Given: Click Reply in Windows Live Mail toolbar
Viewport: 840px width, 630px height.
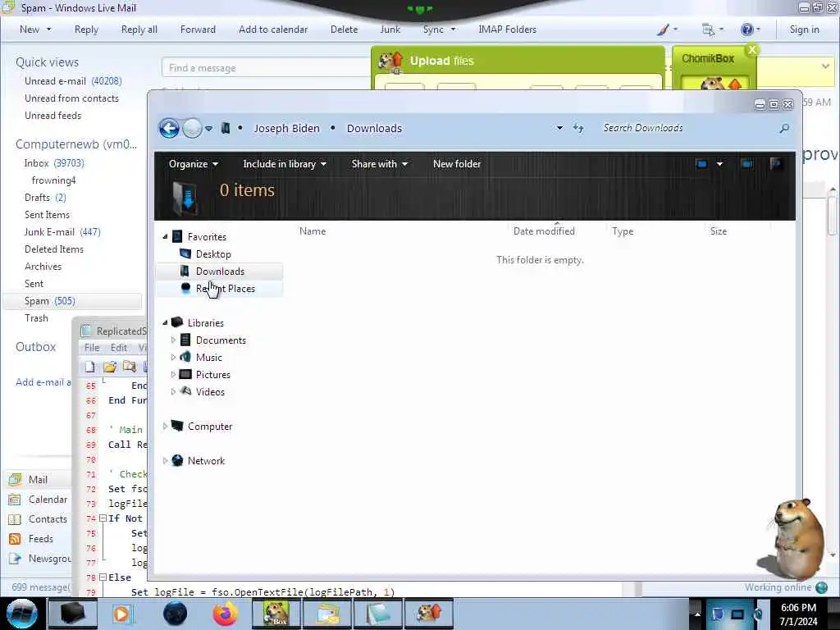Looking at the screenshot, I should point(86,30).
